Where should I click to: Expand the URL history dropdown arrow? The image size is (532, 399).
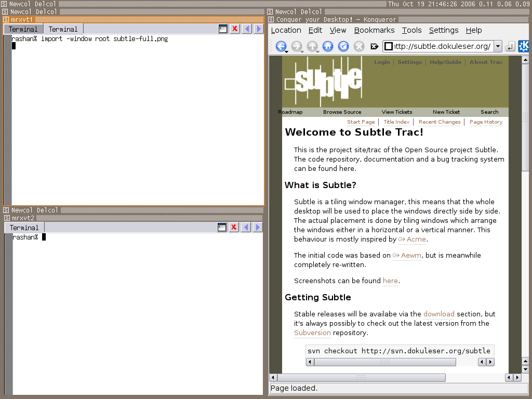tap(498, 46)
